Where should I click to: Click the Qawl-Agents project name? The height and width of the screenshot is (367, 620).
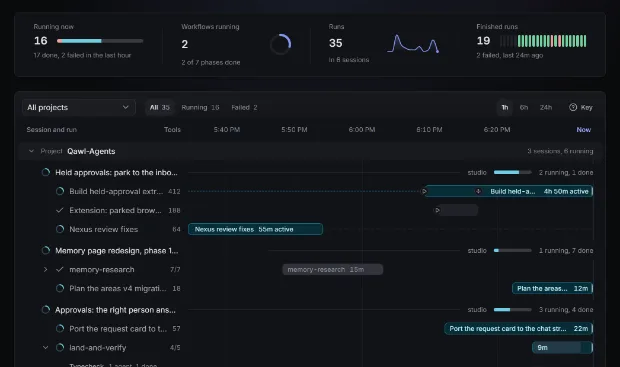(x=91, y=151)
